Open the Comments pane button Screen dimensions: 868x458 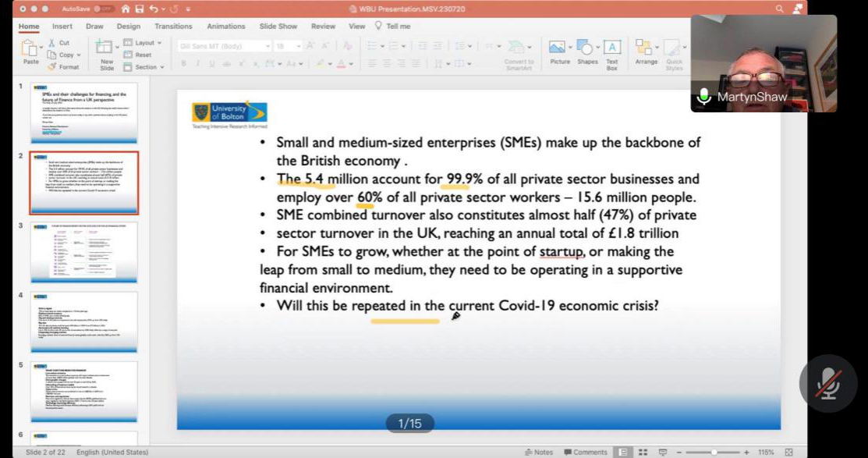[x=585, y=452]
